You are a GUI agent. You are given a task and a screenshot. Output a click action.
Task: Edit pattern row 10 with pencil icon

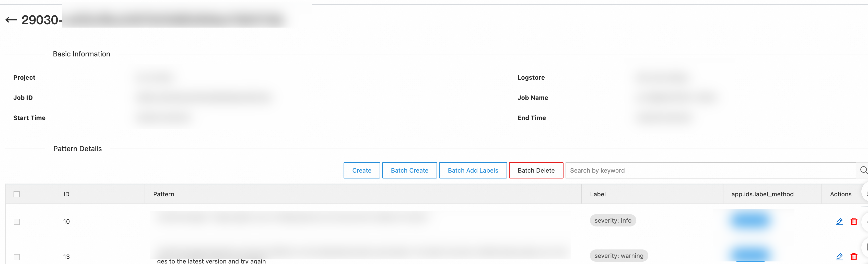point(839,222)
